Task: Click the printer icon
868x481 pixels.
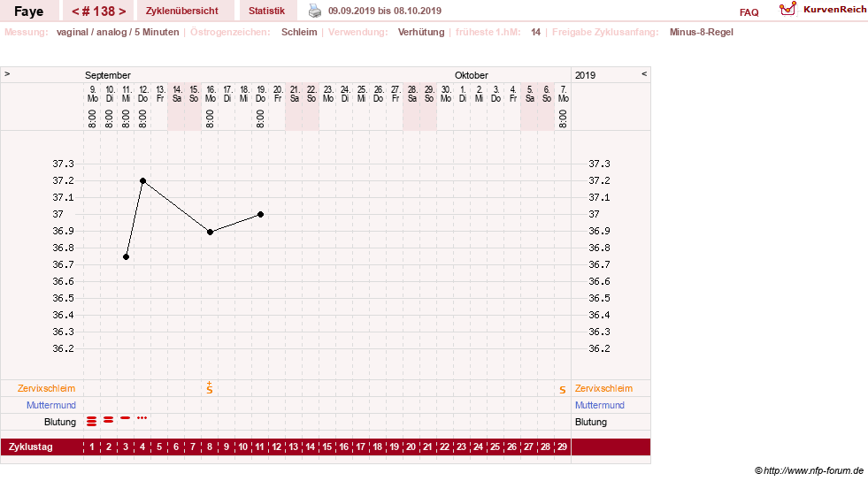Action: point(314,11)
